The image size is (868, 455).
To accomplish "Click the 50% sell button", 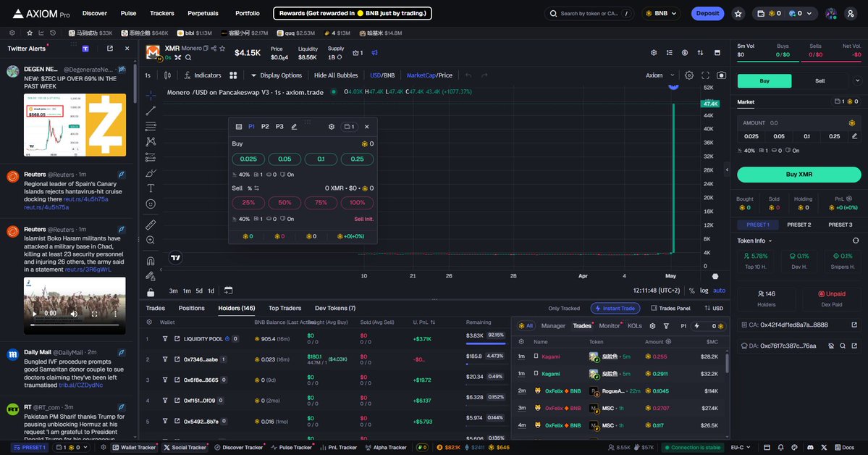I will (285, 203).
